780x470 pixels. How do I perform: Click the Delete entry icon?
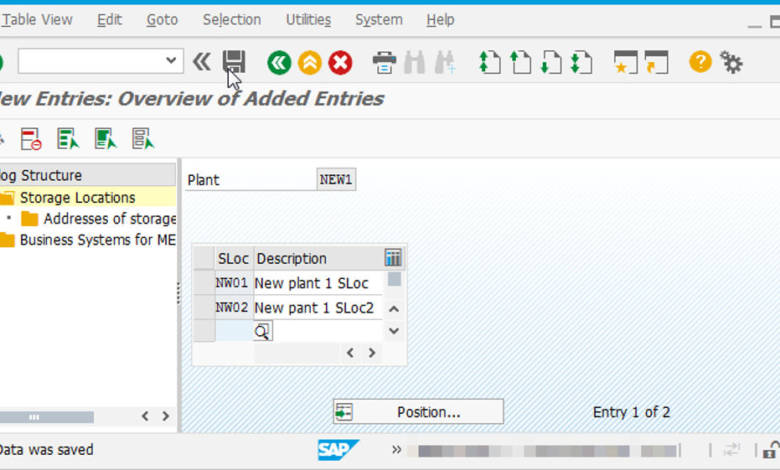[x=31, y=139]
